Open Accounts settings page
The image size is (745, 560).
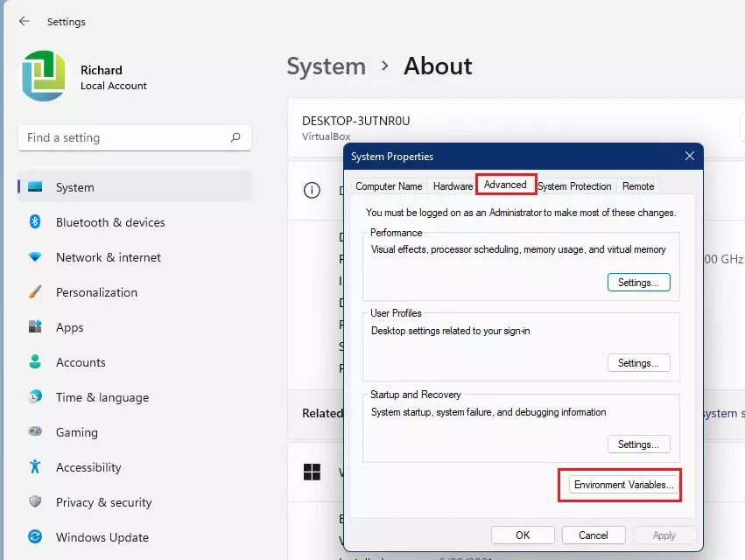[135, 362]
